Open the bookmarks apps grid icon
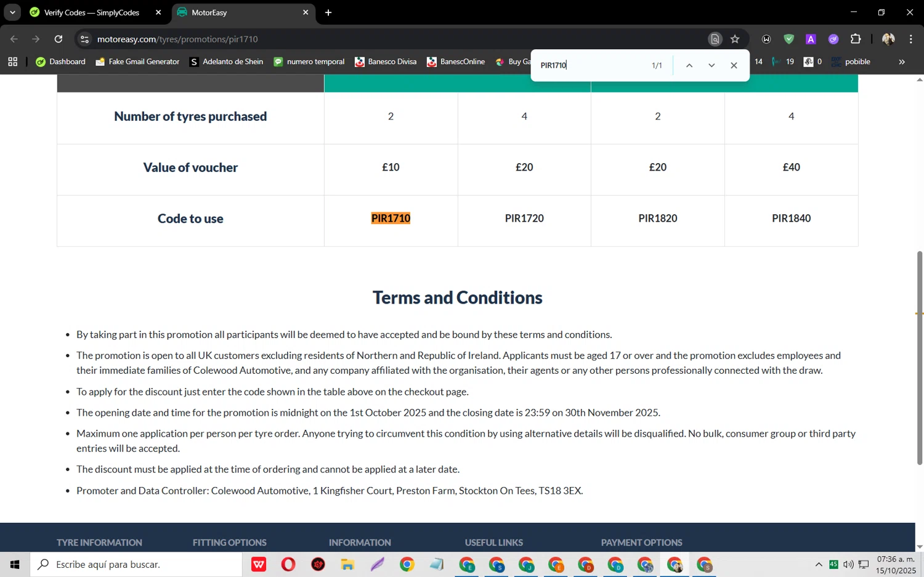This screenshot has width=924, height=577. click(x=13, y=62)
